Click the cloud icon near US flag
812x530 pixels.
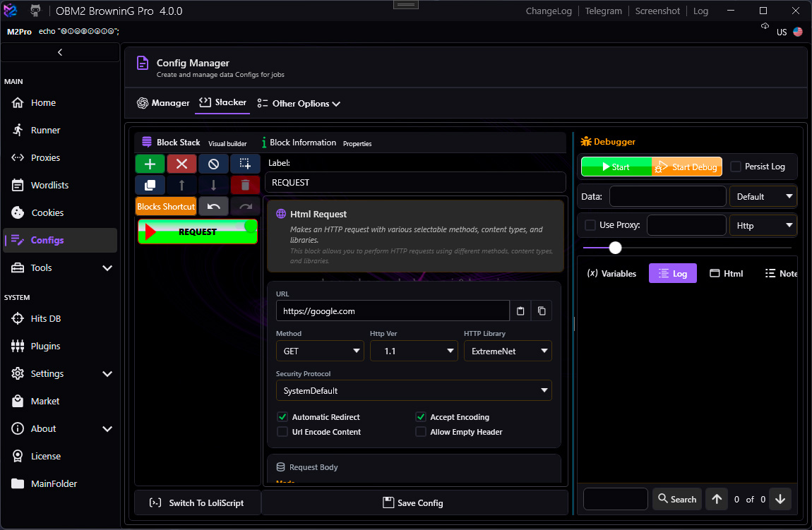point(765,26)
